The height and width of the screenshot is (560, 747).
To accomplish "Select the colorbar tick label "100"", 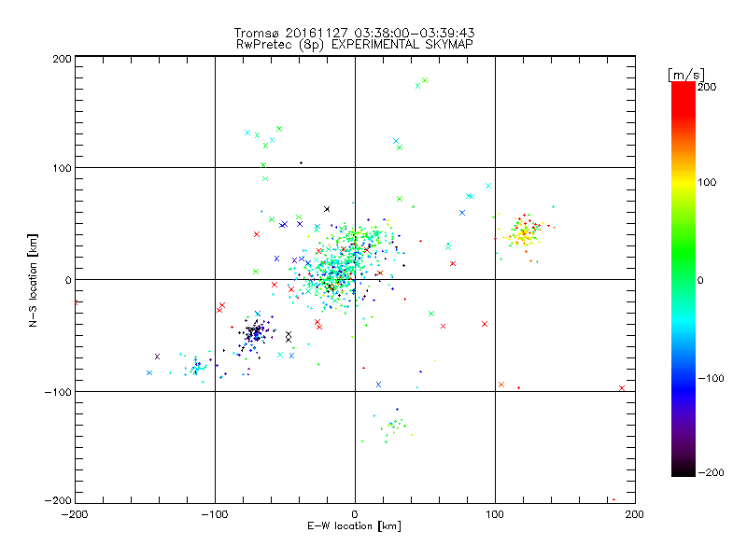I will 707,182.
